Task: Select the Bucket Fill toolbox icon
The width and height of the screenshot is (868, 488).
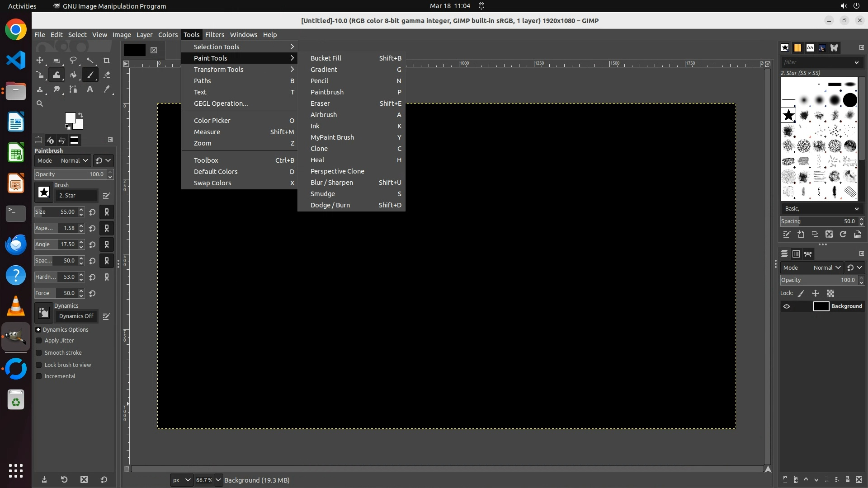Action: (x=73, y=75)
